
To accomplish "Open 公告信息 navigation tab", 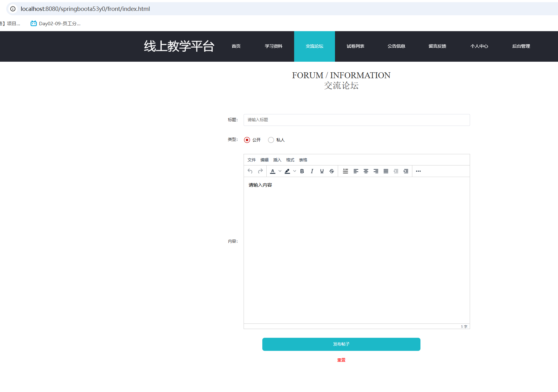I will 396,46.
